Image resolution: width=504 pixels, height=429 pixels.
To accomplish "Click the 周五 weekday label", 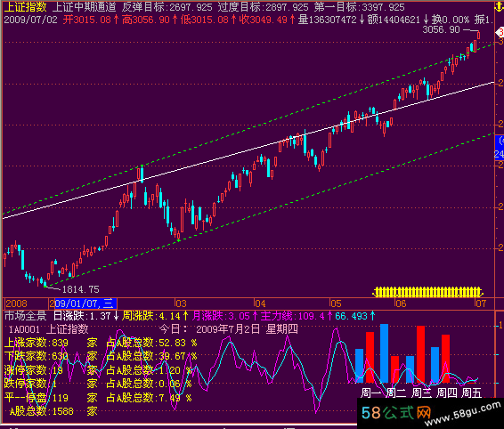I will 472,393.
